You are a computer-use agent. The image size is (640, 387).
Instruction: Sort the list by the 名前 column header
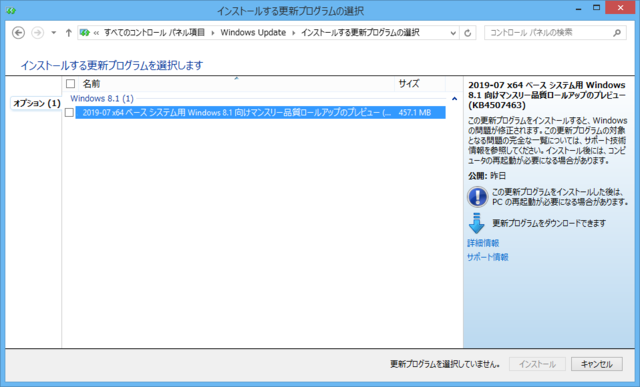(x=236, y=84)
